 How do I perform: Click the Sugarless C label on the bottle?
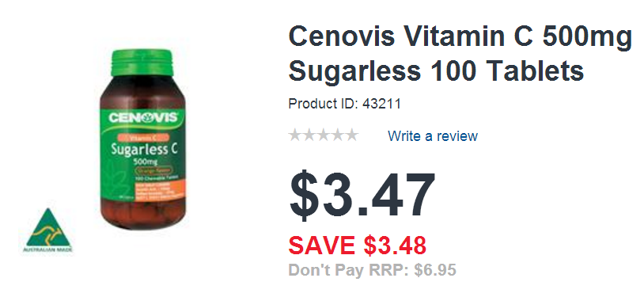click(x=144, y=150)
